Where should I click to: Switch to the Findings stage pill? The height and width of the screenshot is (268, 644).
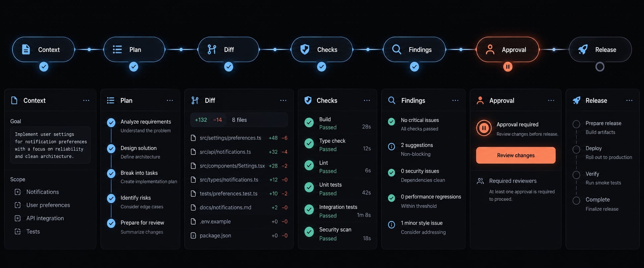[414, 49]
